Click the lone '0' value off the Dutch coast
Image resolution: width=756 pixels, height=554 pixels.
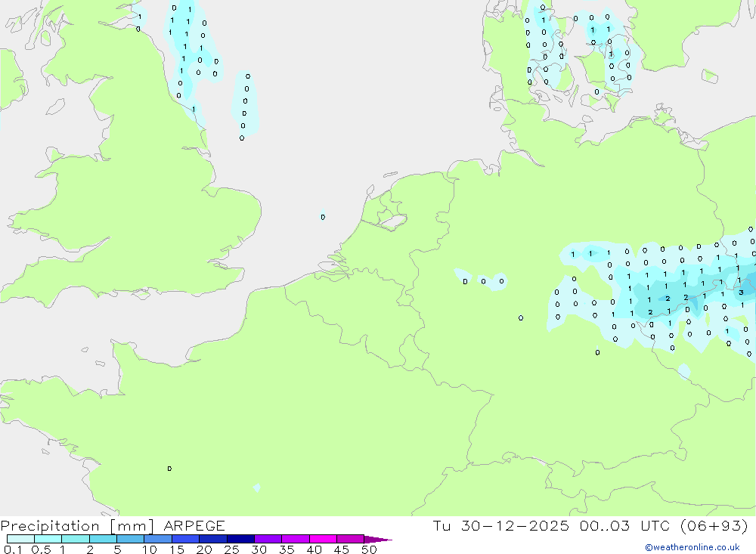[x=323, y=217]
